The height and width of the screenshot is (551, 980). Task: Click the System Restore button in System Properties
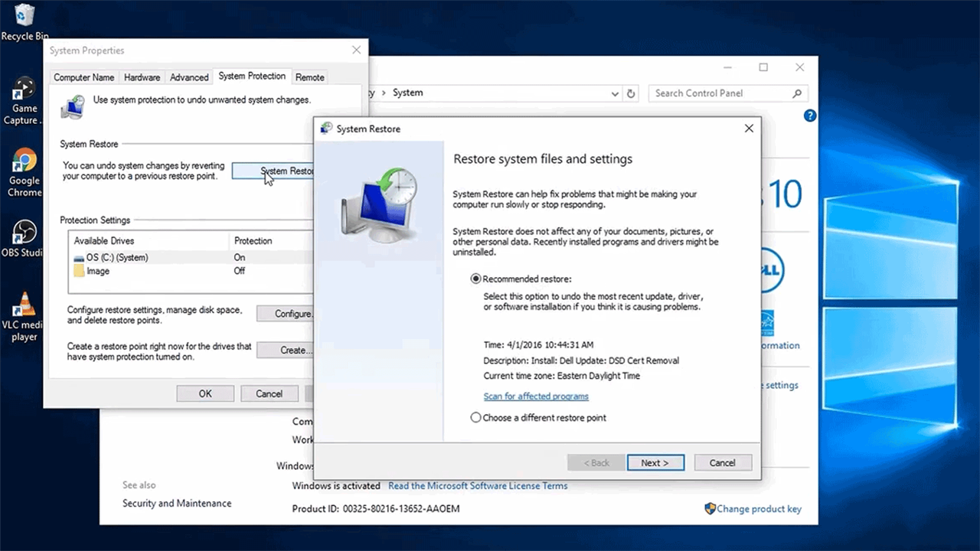[x=273, y=171]
